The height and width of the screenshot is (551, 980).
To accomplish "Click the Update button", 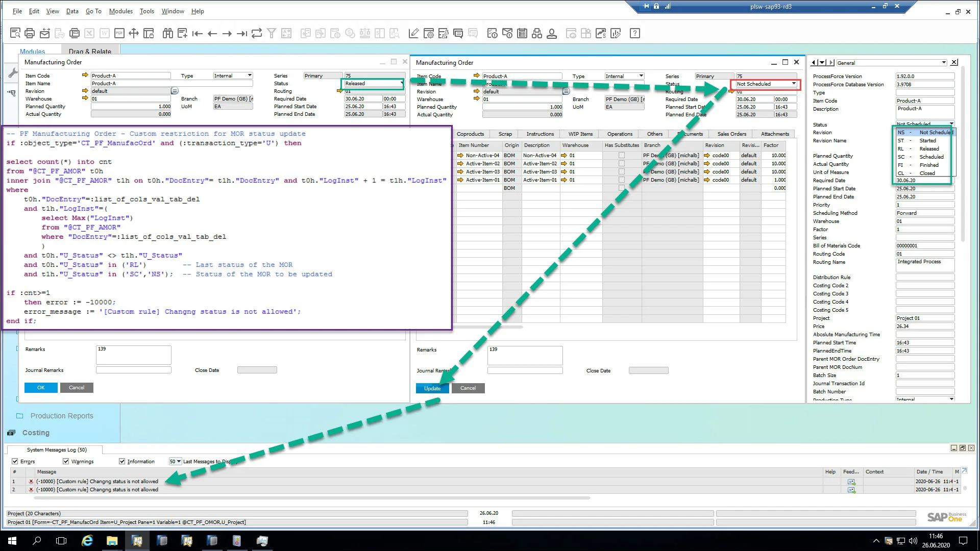I will [432, 388].
